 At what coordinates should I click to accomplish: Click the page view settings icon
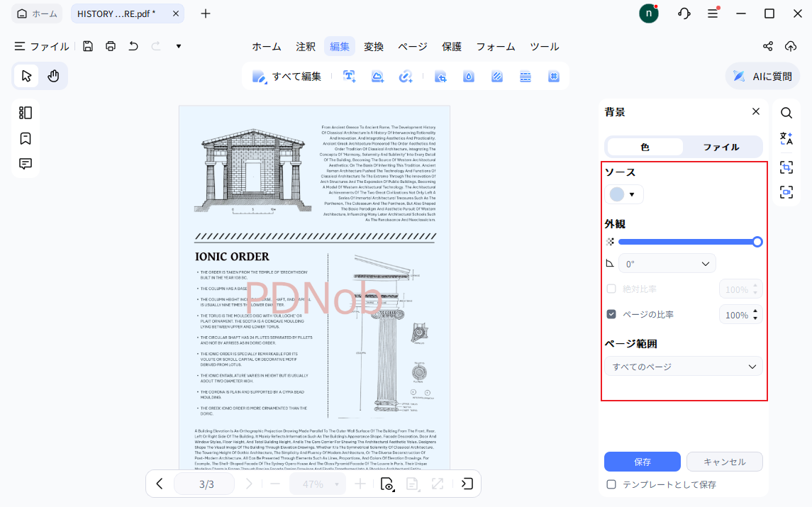coord(386,484)
